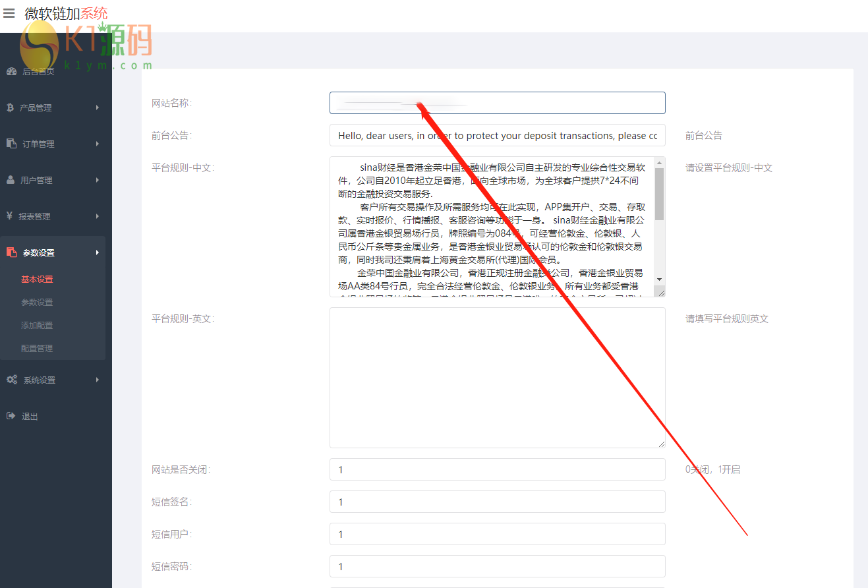Select the 参数设置 submenu item
Viewport: 868px width, 588px height.
coord(37,303)
